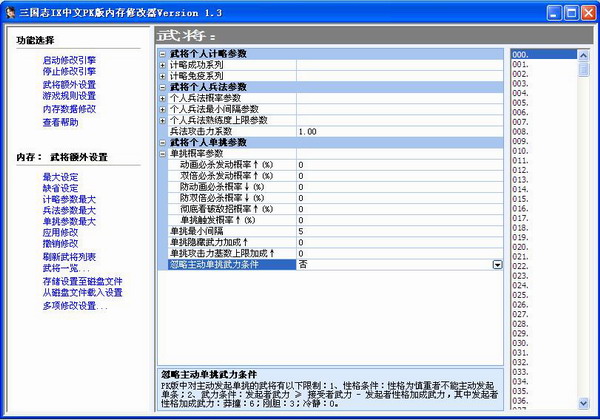Screen dimensions: 600x420
Task: Collapse 单挑概率参数 group
Action: 162,154
